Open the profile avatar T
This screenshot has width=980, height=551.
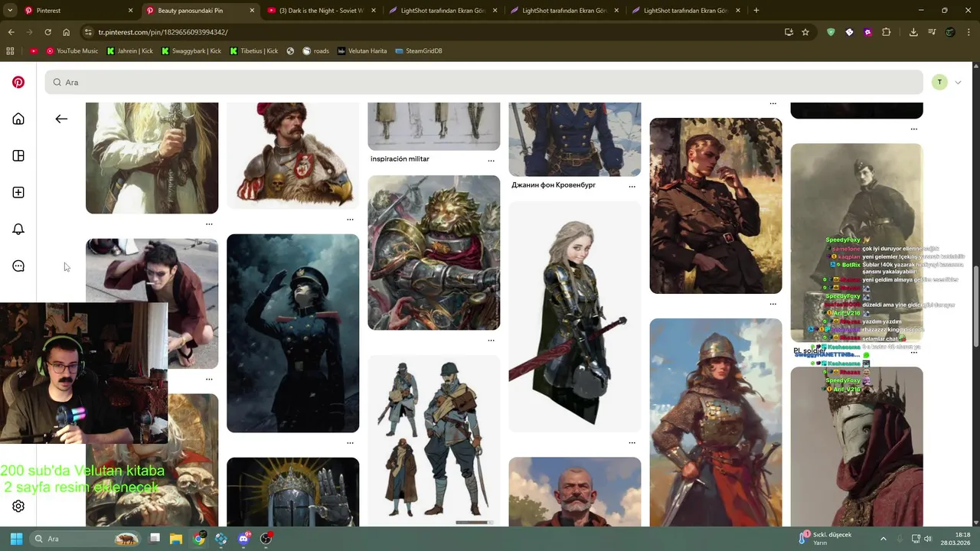[x=939, y=82]
